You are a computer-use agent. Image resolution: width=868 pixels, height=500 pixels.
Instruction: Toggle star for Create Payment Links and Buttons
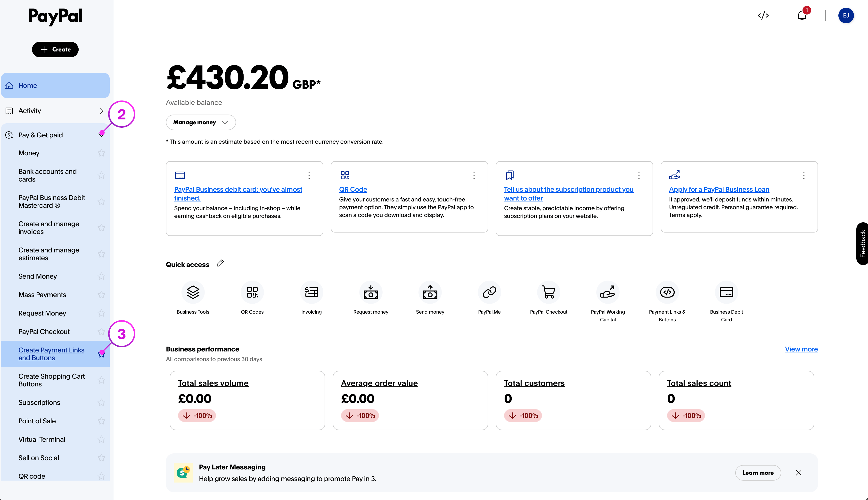101,354
